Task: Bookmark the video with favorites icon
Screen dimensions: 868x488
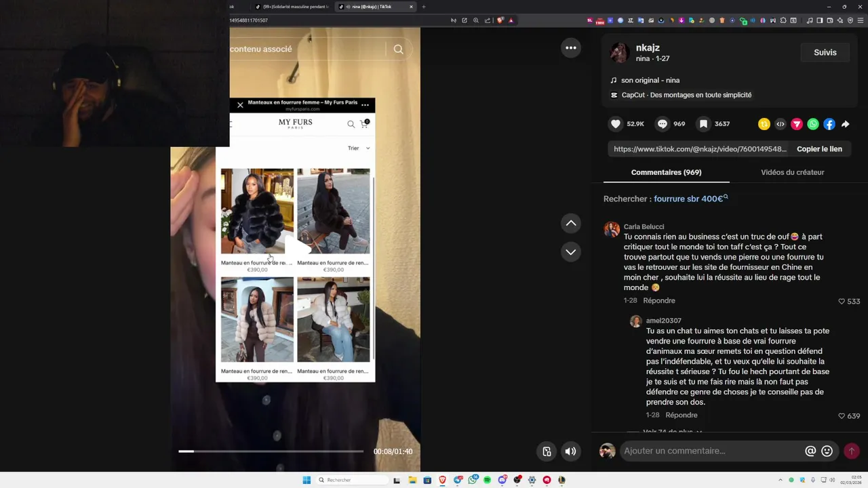Action: pos(704,124)
